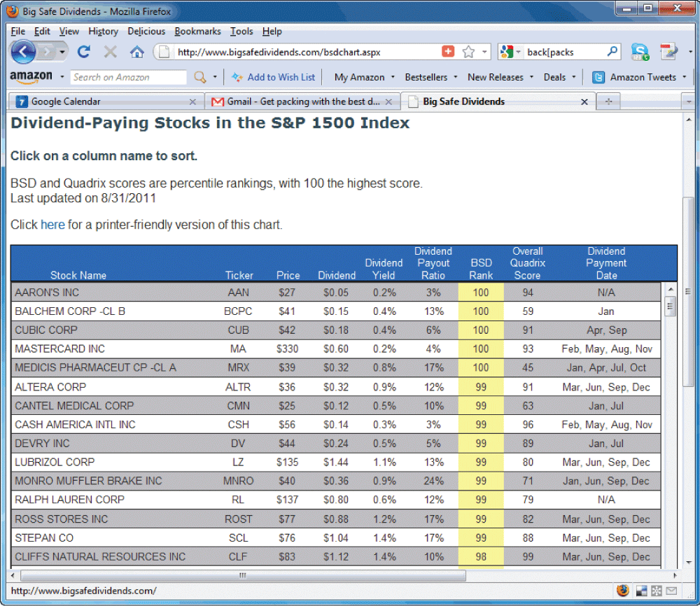Open a new tab with the plus button
Screen dimensions: 700x606
(608, 101)
